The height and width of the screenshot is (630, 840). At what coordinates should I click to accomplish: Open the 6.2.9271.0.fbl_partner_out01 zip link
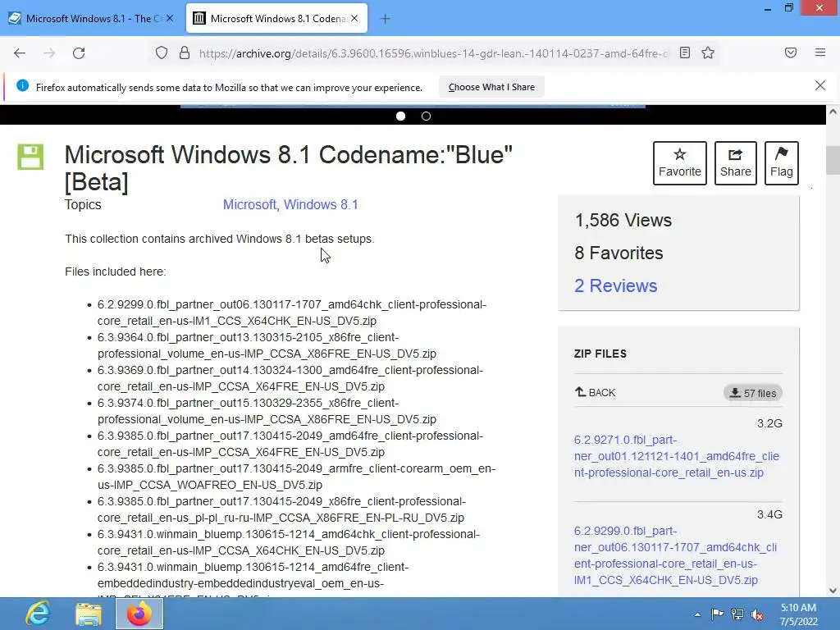(x=676, y=456)
